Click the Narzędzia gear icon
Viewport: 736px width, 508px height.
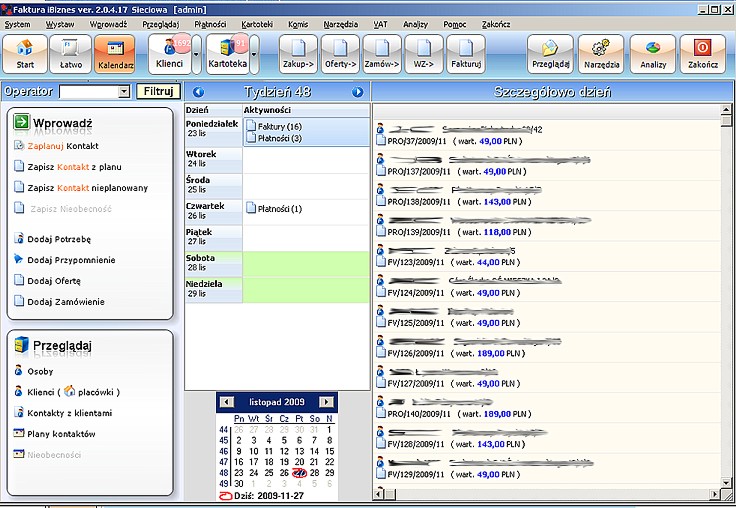coord(601,53)
